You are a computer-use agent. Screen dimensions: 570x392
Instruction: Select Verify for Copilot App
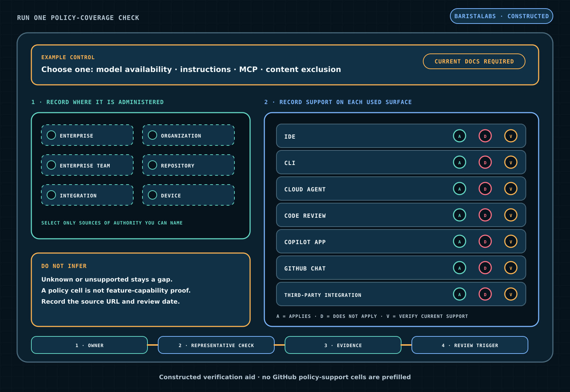coord(511,241)
